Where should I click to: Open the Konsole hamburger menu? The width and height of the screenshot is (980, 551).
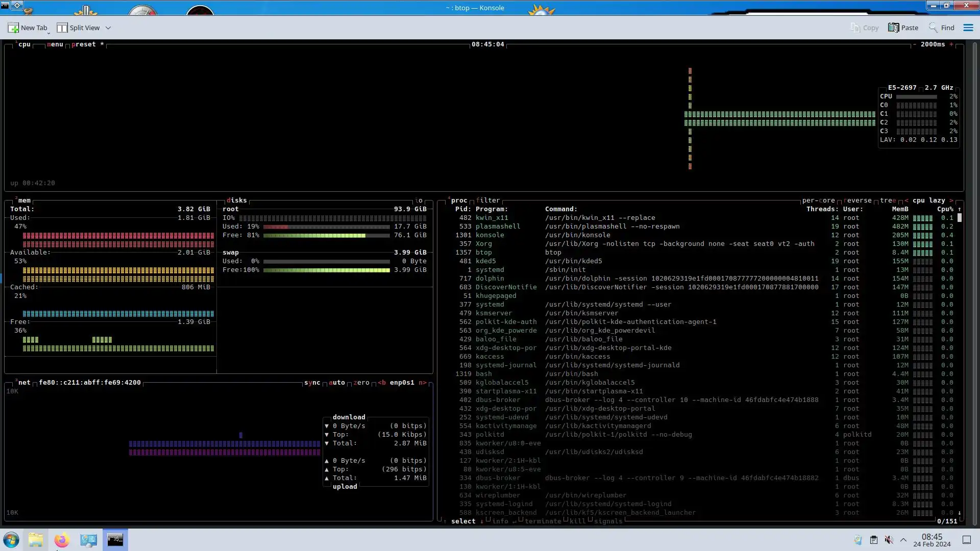tap(968, 28)
